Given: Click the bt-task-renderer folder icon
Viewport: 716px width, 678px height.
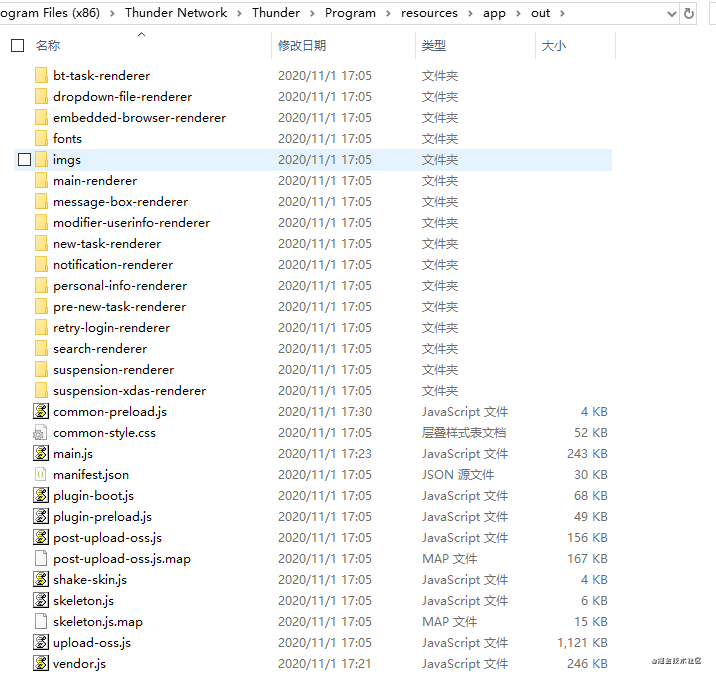Looking at the screenshot, I should [41, 75].
